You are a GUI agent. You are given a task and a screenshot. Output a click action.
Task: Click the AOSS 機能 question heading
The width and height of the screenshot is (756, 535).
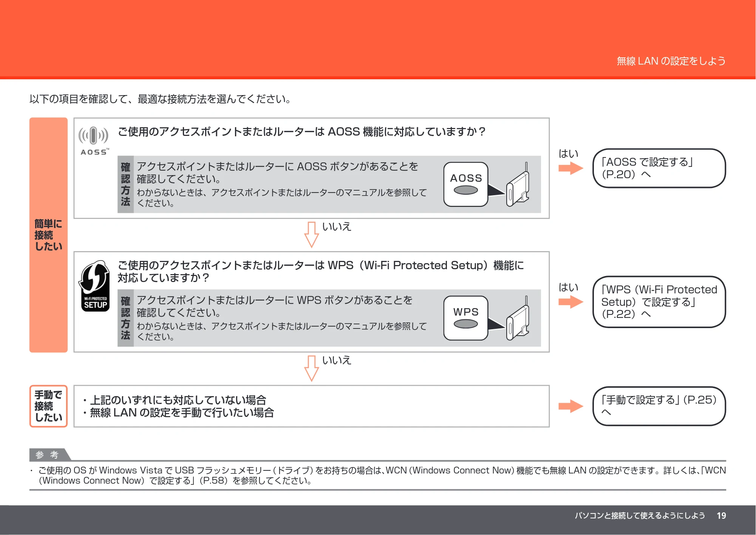click(301, 132)
